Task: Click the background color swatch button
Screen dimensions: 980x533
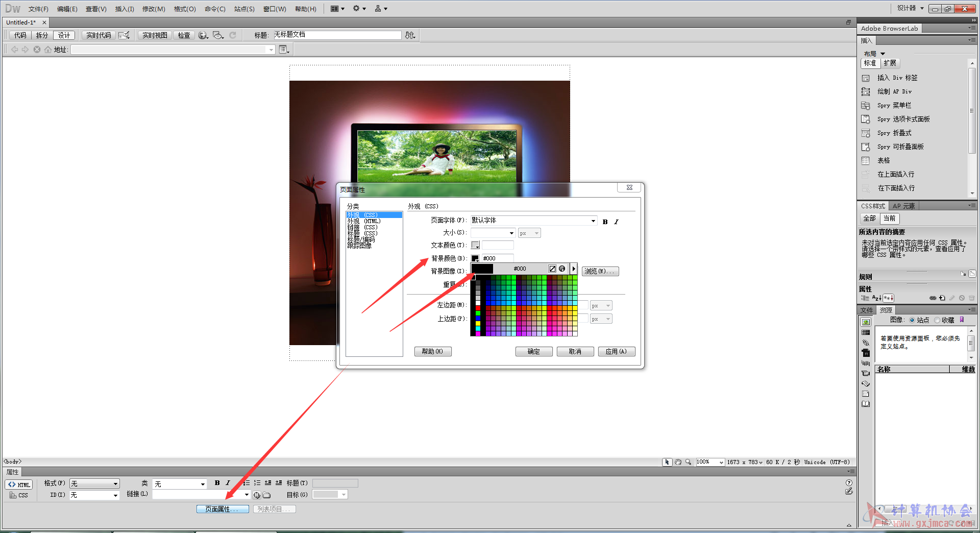Action: [x=475, y=258]
